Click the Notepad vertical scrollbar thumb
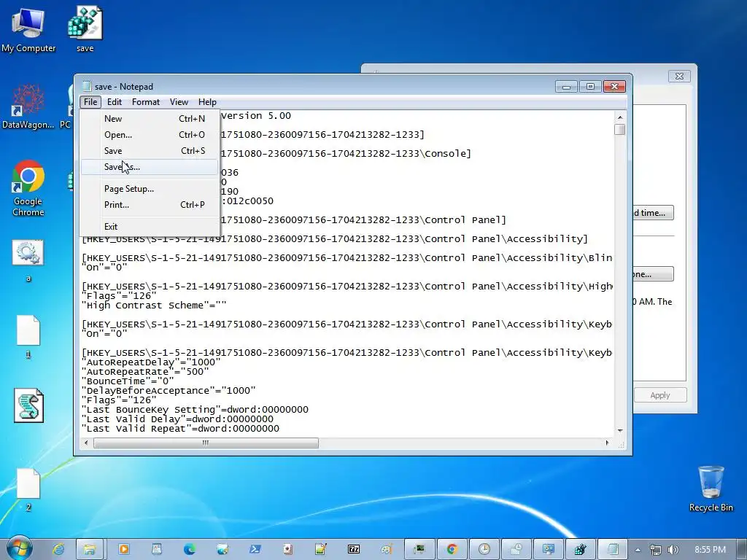Viewport: 747px width, 560px height. pyautogui.click(x=620, y=130)
